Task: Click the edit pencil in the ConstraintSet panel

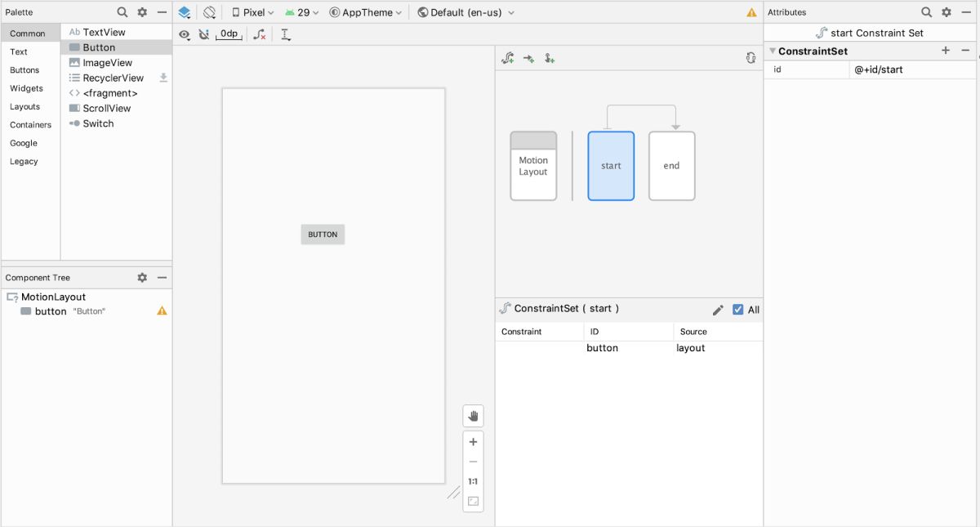Action: click(x=718, y=310)
